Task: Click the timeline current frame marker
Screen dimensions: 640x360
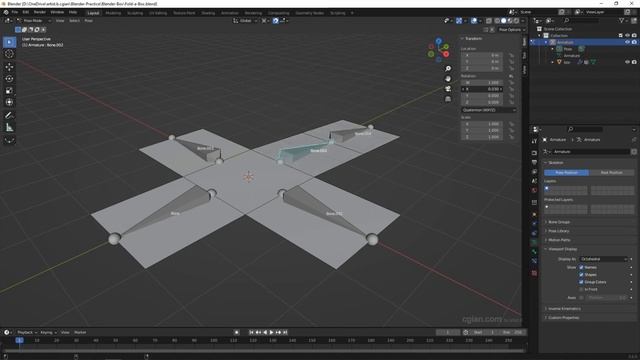Action: coord(19,340)
